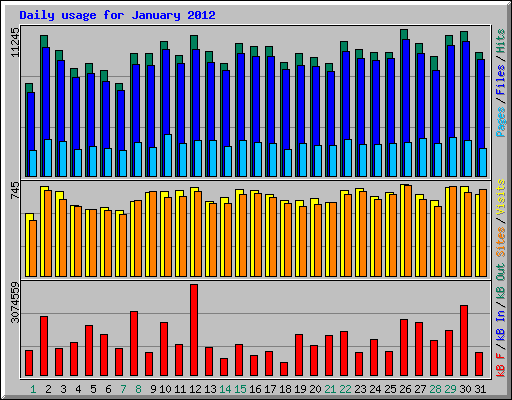
Task: Click day label 18 on the x-axis
Action: 285,389
